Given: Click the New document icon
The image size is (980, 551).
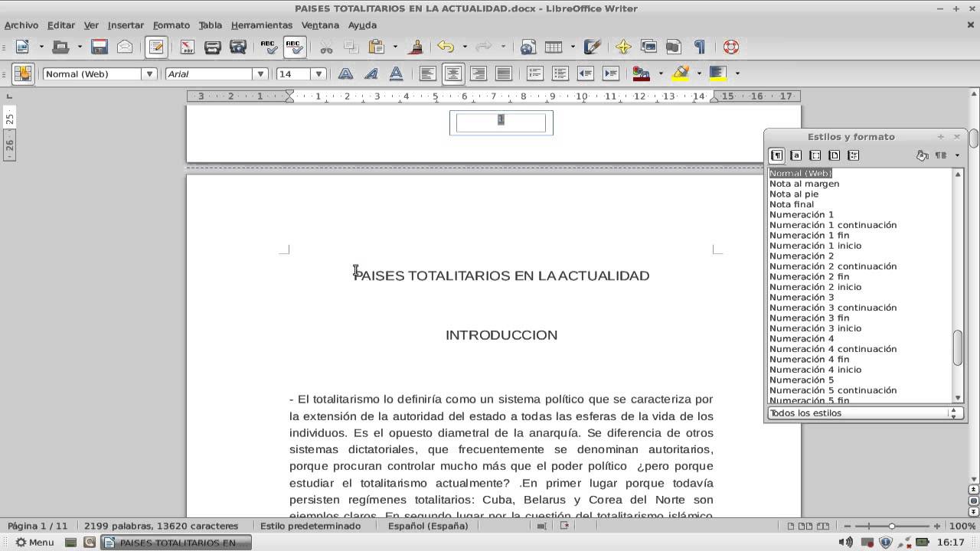Looking at the screenshot, I should [21, 47].
